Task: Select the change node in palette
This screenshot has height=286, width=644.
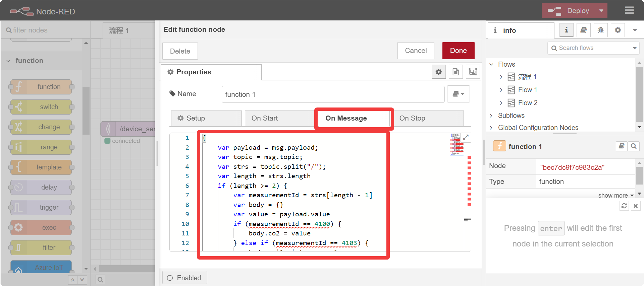Action: tap(41, 127)
